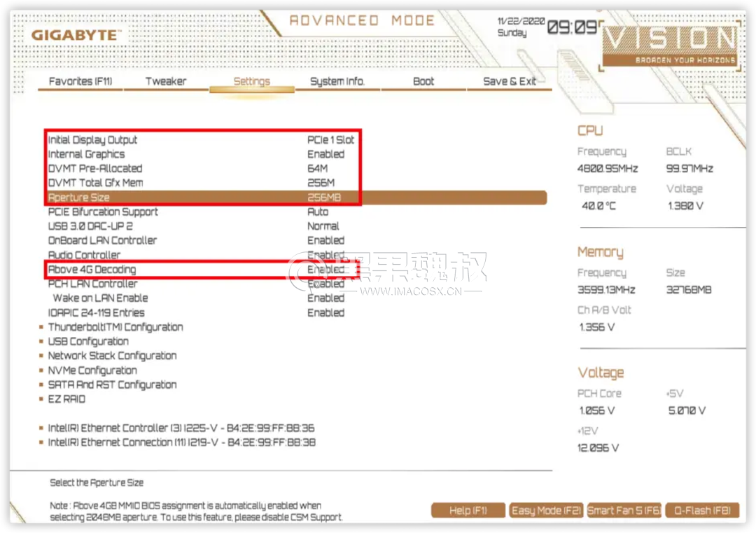Expand Thunderbolt(TM) Configuration submenu

[115, 327]
